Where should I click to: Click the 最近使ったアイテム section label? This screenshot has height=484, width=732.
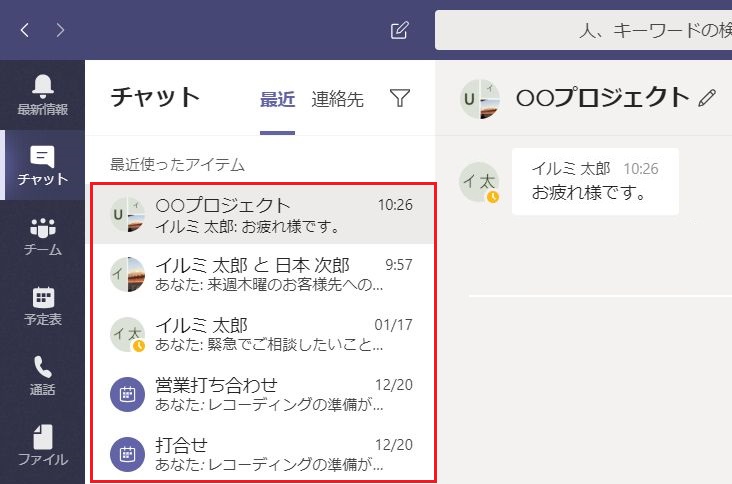[177, 164]
